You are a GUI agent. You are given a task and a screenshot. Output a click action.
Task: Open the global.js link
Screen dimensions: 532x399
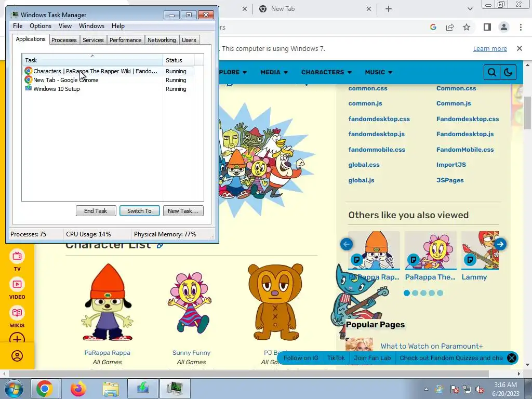point(362,180)
